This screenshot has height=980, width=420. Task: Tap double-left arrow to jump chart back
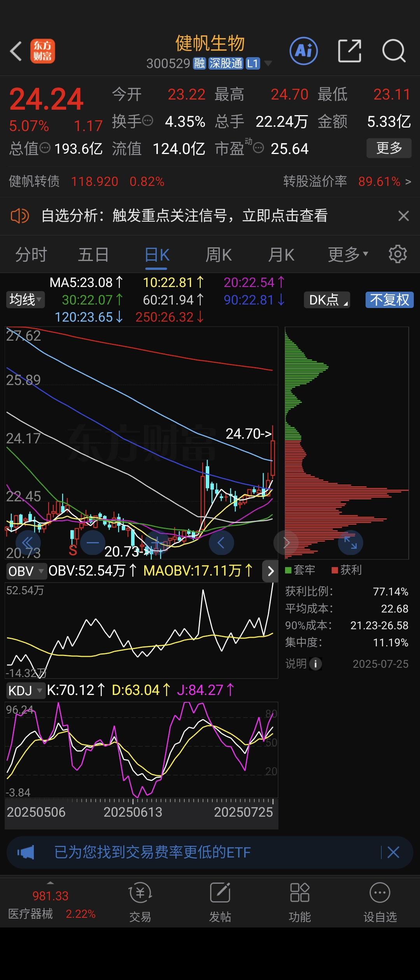click(28, 542)
